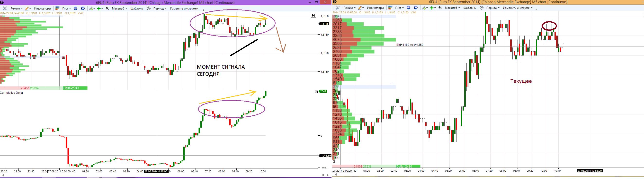Screen dimensions: 644x187
Task: Open Режим dropdown in left purple window
Action: click(17, 9)
